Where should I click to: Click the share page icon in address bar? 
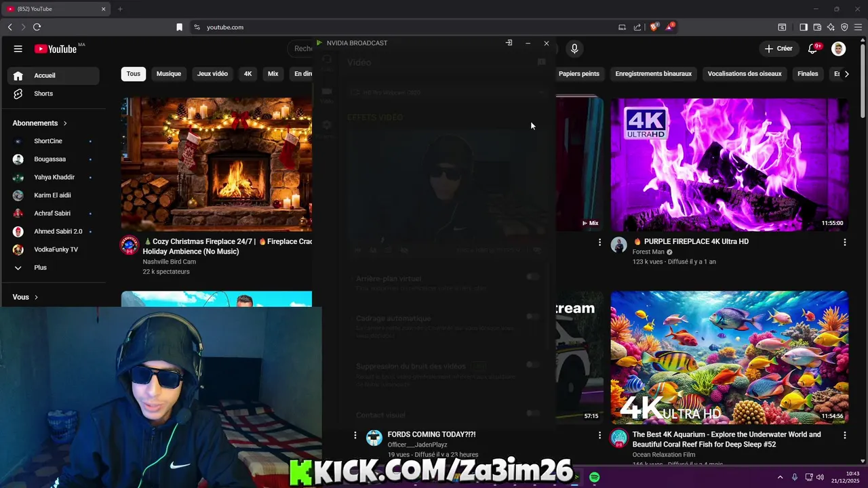tap(637, 27)
